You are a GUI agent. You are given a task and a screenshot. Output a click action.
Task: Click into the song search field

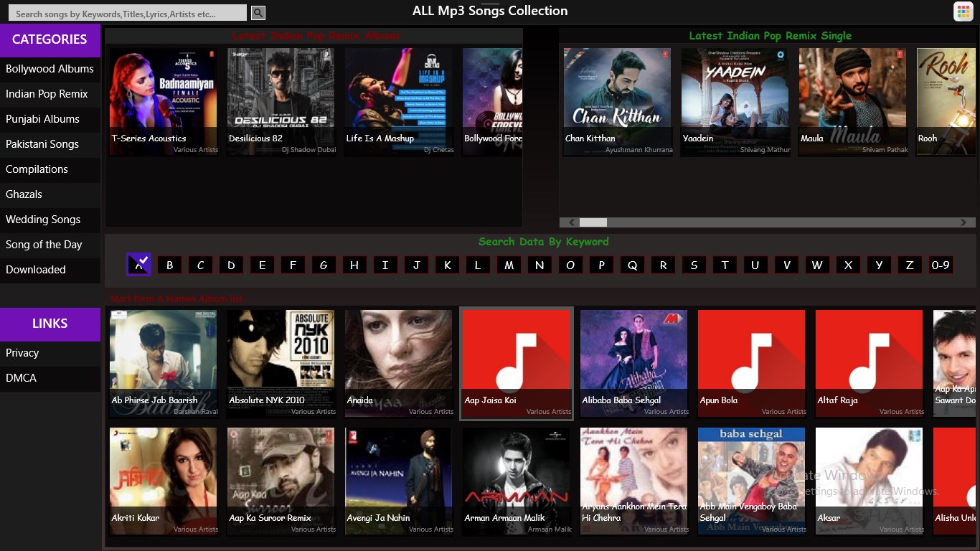point(128,13)
